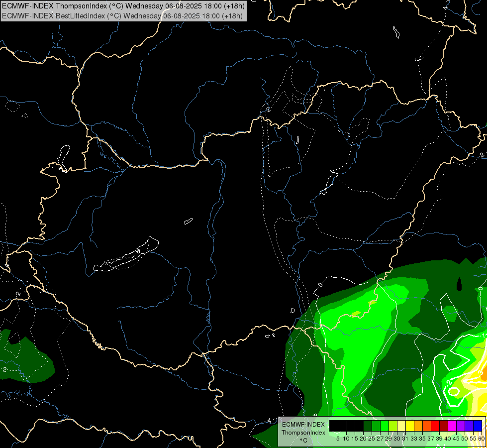Viewport: 487px width, 448px height.
Task: Click legend tick value 31
Action: [405, 439]
